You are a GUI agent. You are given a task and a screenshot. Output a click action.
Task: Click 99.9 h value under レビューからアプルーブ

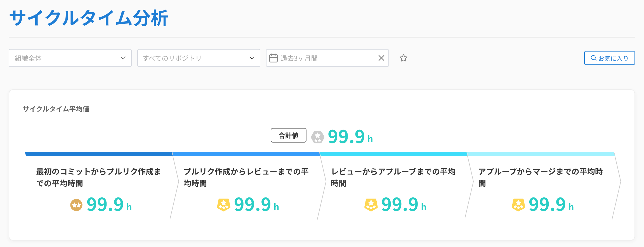pyautogui.click(x=404, y=204)
